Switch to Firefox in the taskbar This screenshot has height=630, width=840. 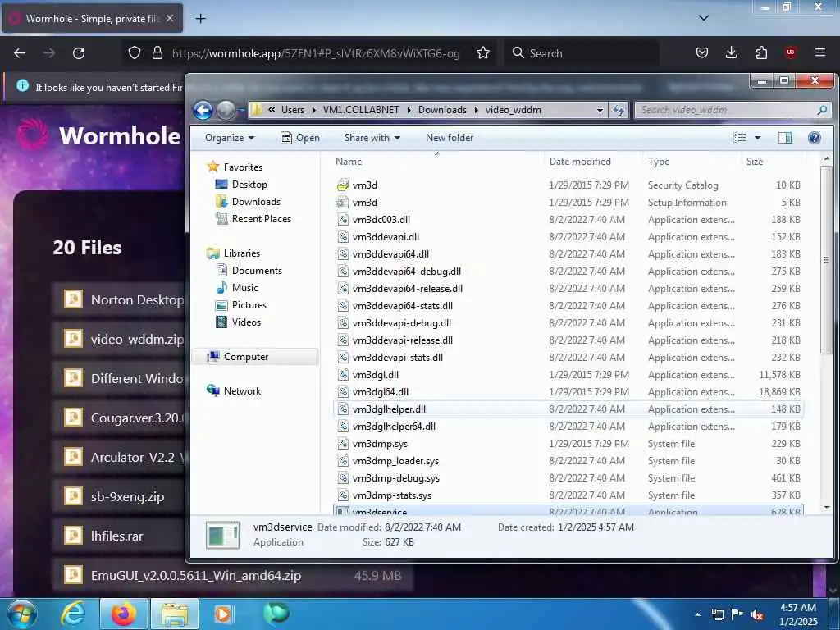click(123, 614)
